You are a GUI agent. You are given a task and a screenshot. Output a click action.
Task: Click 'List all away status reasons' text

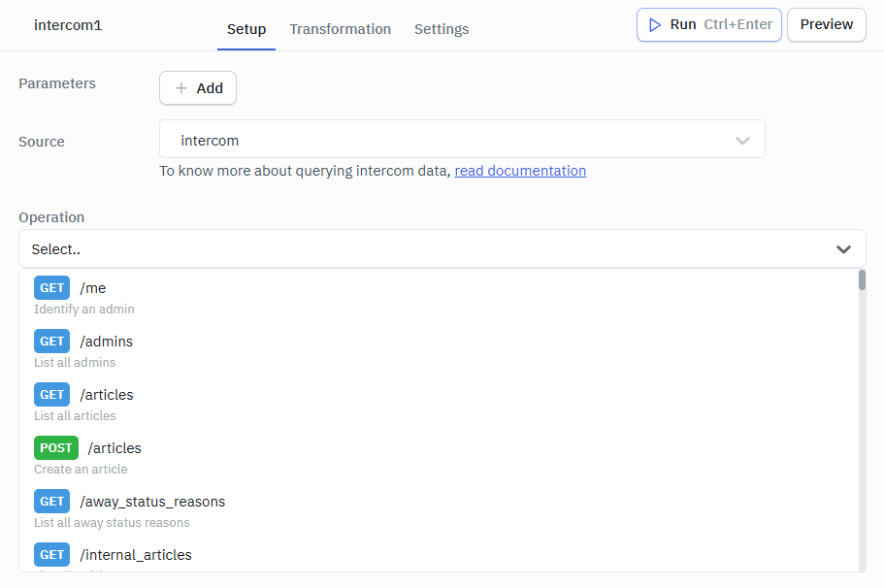112,523
